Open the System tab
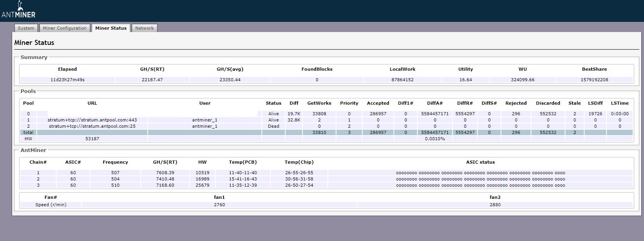644x241 pixels. click(26, 28)
